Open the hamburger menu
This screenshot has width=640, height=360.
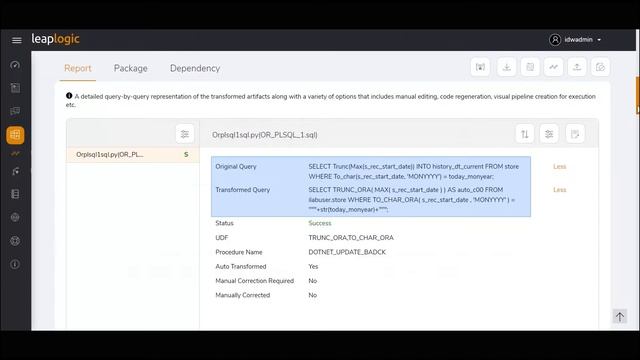click(x=17, y=40)
